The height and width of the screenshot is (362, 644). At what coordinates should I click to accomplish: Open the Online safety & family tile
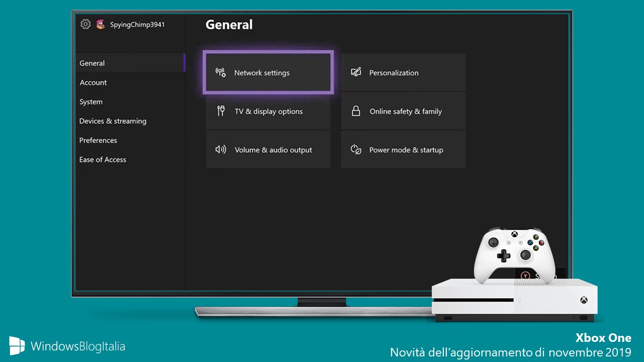pyautogui.click(x=403, y=111)
